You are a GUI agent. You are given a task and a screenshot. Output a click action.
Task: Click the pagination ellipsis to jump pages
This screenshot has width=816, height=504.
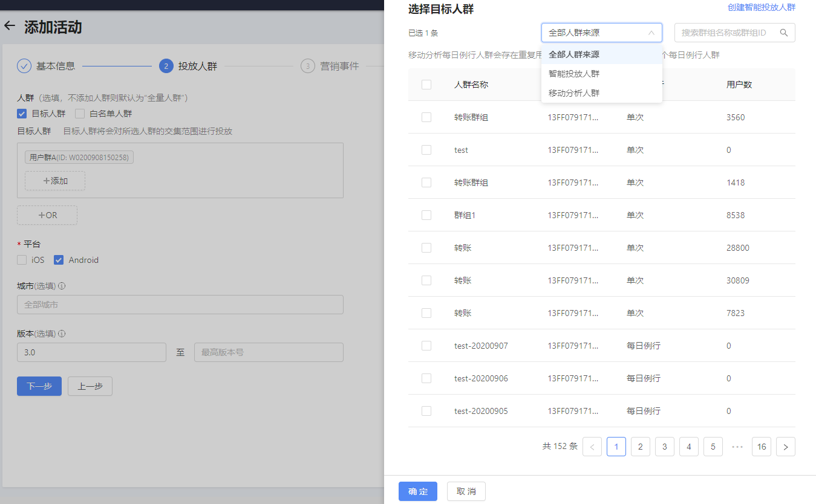point(737,447)
